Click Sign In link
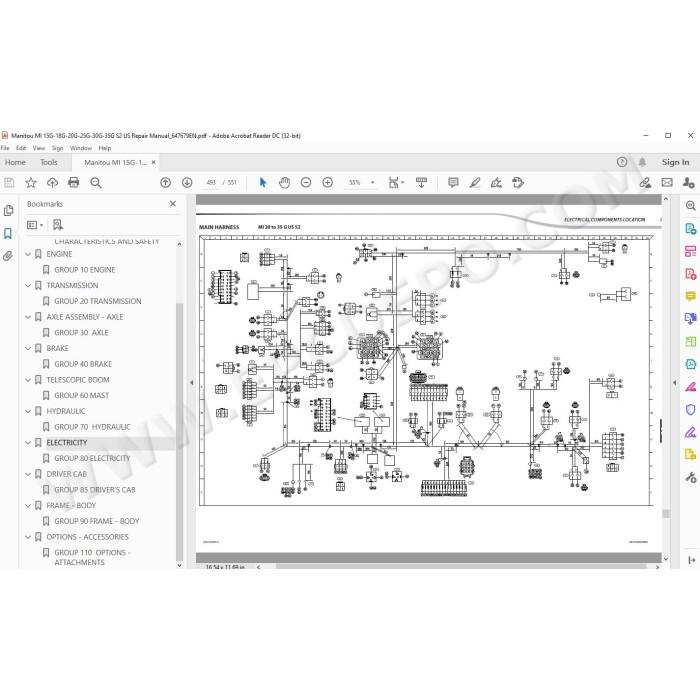This screenshot has width=700, height=700. pos(675,162)
